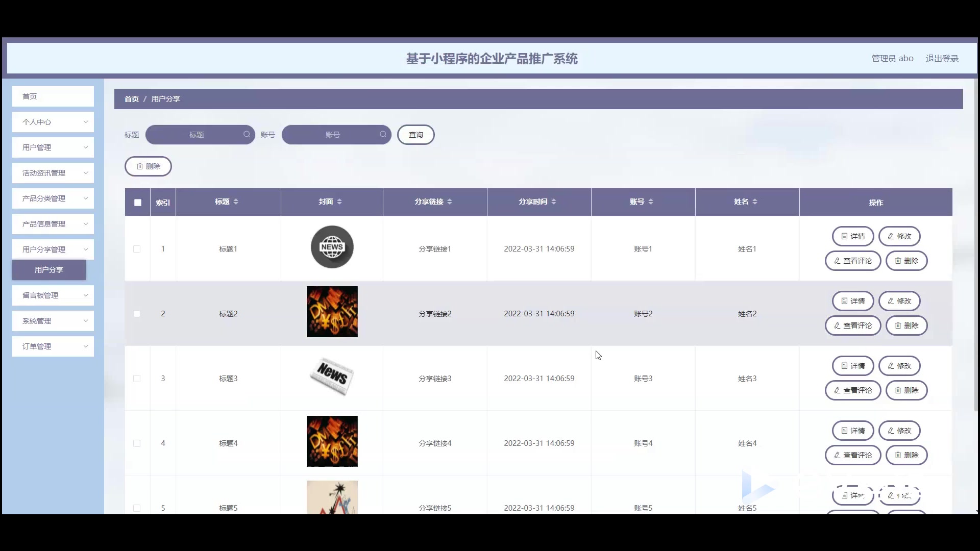This screenshot has height=551, width=980.
Task: Select the 用户分享 submenu item
Action: [x=49, y=270]
